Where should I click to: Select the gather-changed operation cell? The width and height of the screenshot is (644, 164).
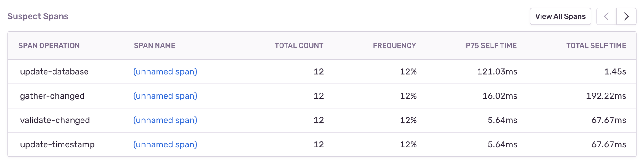click(52, 96)
